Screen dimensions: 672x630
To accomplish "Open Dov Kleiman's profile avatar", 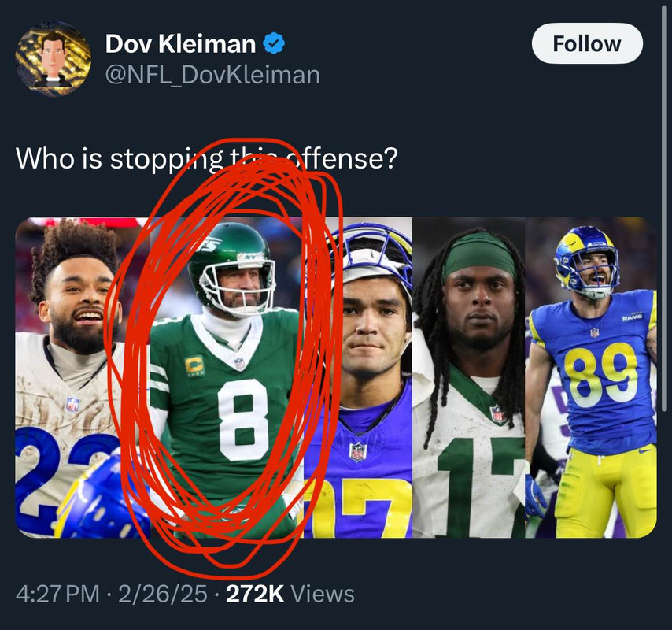I will coord(54,59).
